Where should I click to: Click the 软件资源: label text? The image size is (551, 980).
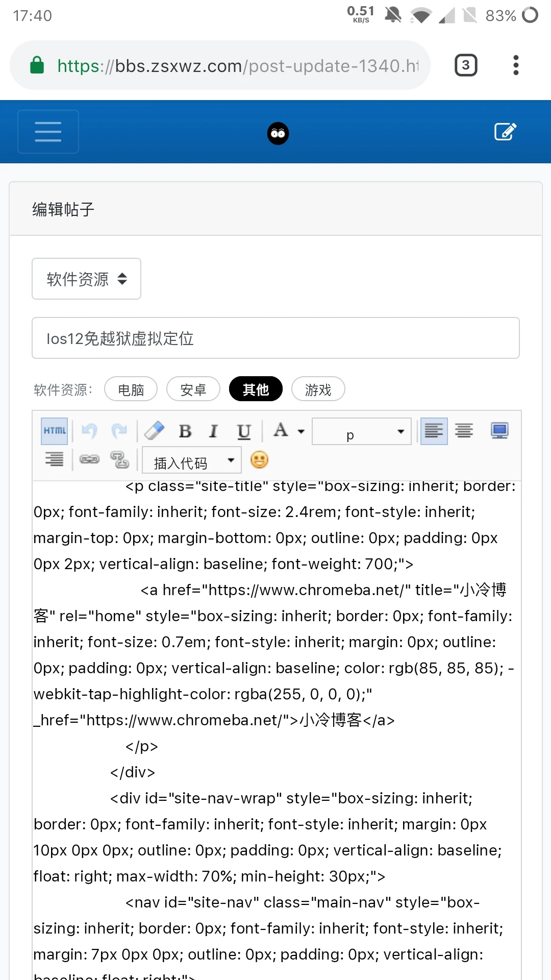pos(63,389)
